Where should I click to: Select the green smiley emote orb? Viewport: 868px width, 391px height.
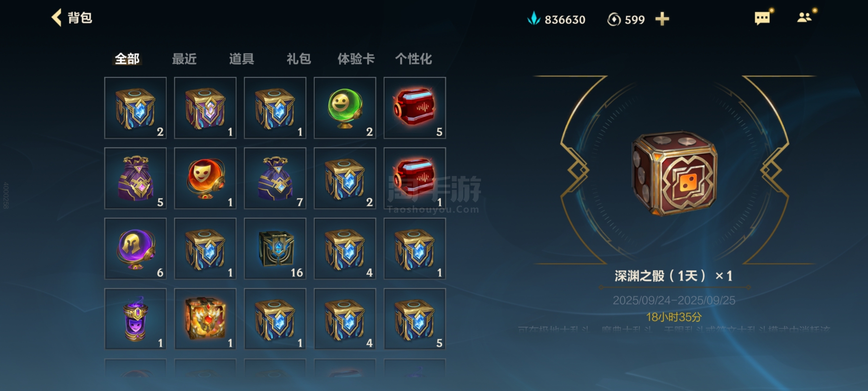click(x=345, y=108)
